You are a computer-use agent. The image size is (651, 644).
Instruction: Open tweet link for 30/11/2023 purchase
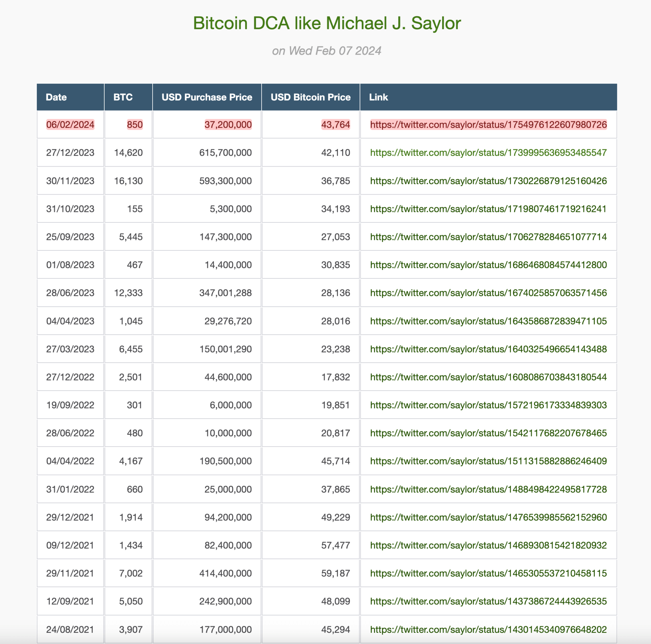click(x=488, y=181)
